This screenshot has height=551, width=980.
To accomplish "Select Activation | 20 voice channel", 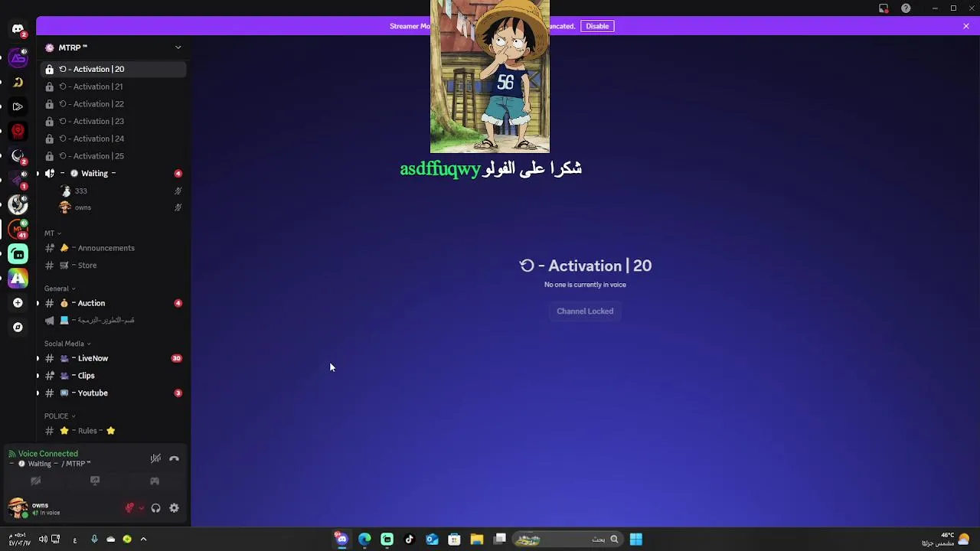I will pos(113,69).
